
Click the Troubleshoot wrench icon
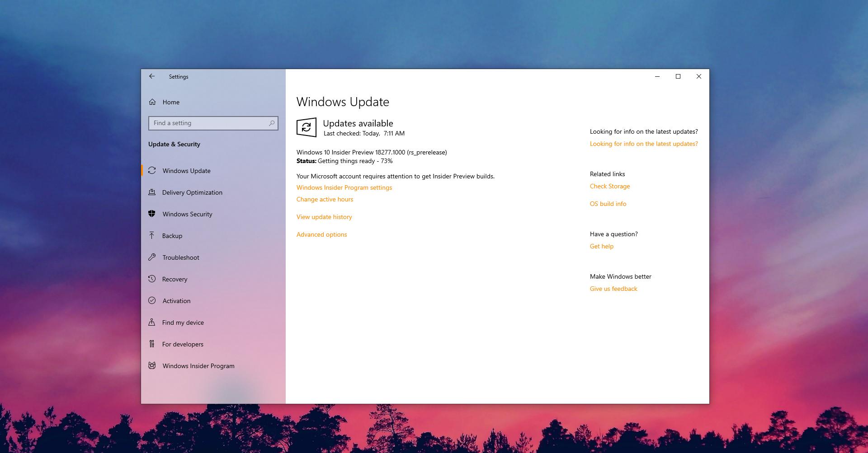(152, 257)
